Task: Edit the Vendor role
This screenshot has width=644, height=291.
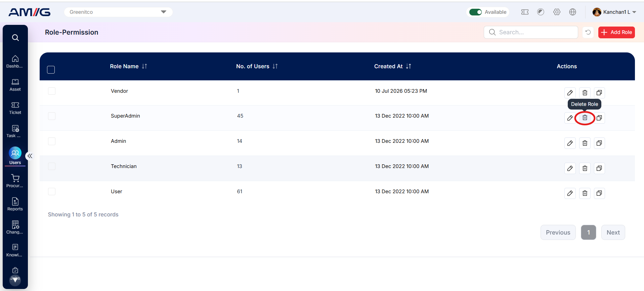Action: (570, 93)
